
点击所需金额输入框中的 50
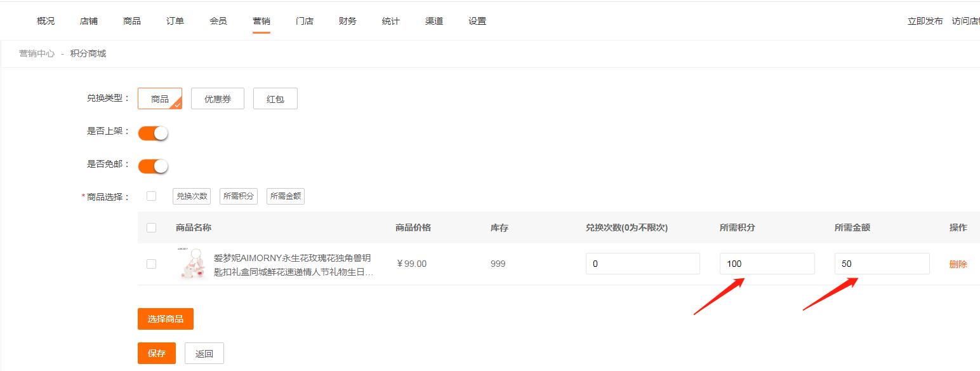[882, 263]
